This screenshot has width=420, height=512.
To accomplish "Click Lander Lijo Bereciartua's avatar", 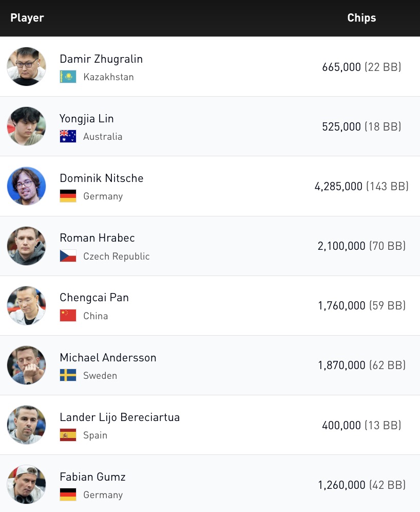I will (26, 425).
